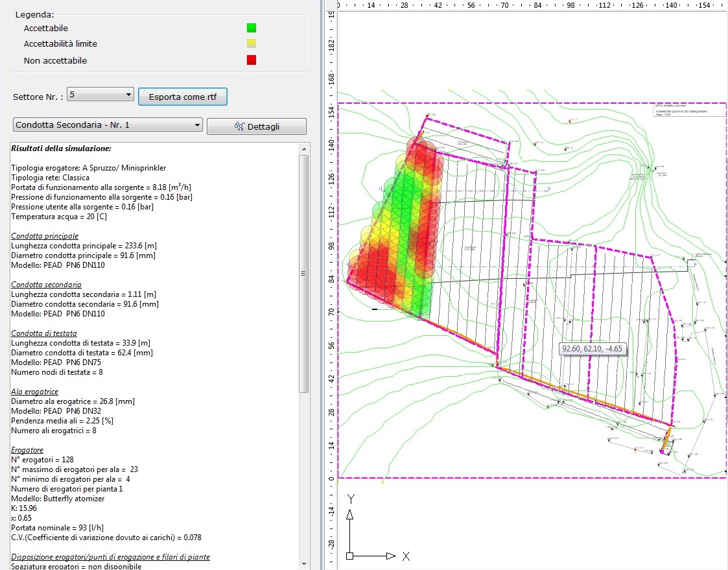
Task: Click the Erogatore section heading
Action: [x=27, y=450]
